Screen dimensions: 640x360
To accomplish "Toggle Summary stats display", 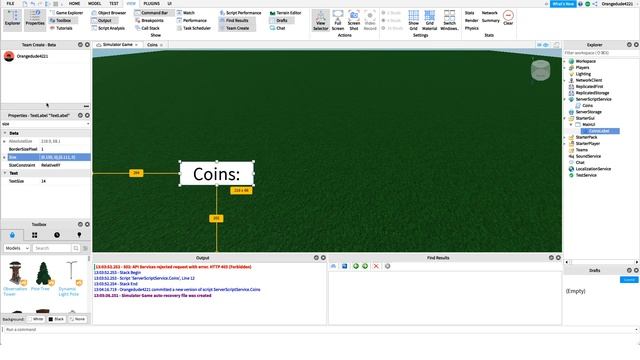I will 491,20.
